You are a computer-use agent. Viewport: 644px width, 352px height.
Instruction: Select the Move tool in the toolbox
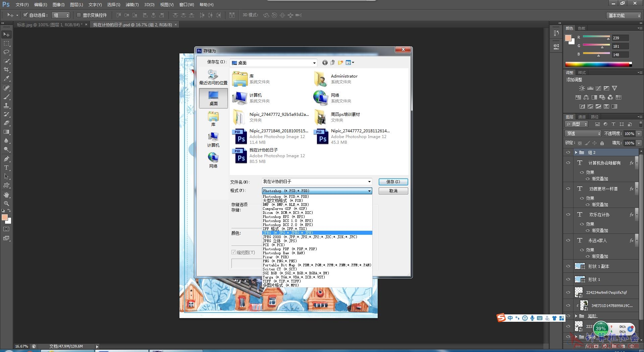(6, 35)
